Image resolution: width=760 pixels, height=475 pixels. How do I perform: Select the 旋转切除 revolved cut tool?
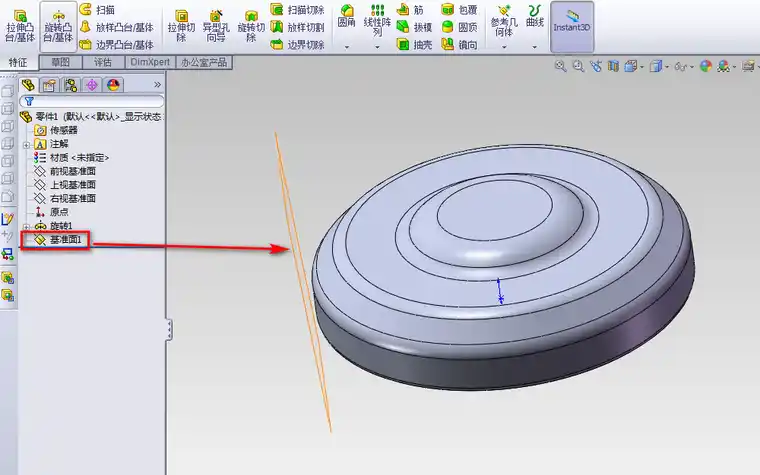coord(251,27)
